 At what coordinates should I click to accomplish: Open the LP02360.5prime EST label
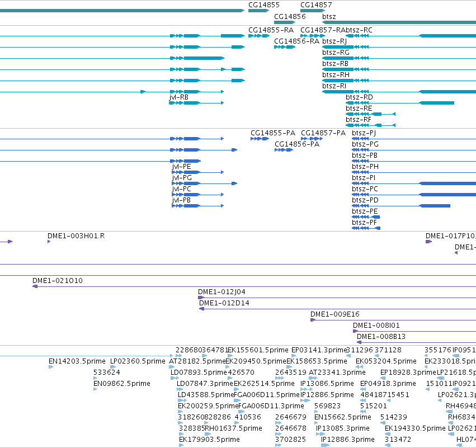[138, 361]
